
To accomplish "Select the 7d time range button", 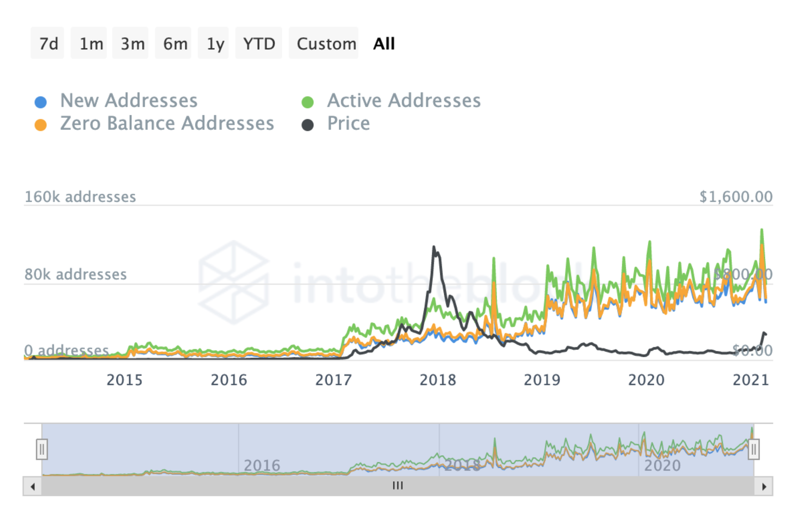I will coord(48,44).
